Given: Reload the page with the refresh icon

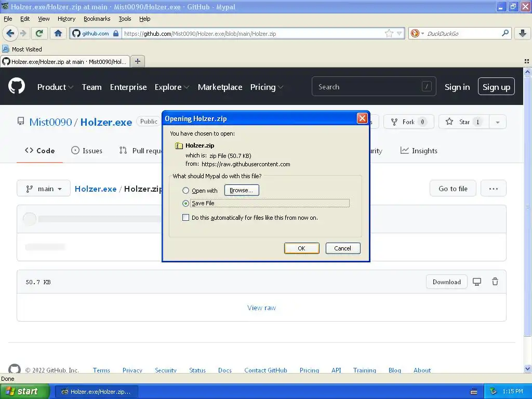Looking at the screenshot, I should (x=39, y=33).
